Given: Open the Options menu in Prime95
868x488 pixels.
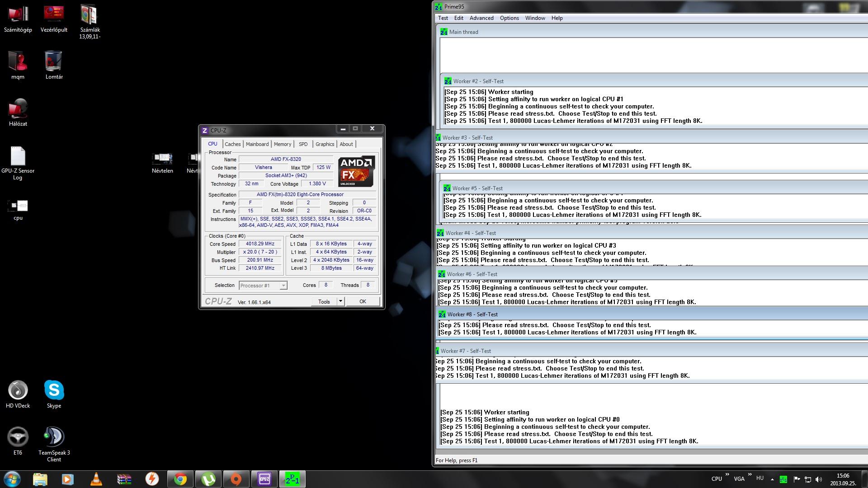Looking at the screenshot, I should pyautogui.click(x=509, y=18).
